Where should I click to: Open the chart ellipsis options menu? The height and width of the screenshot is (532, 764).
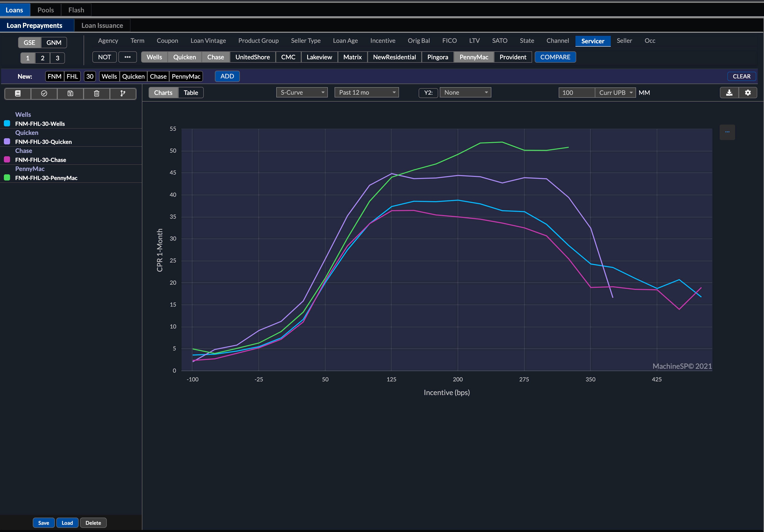tap(727, 132)
